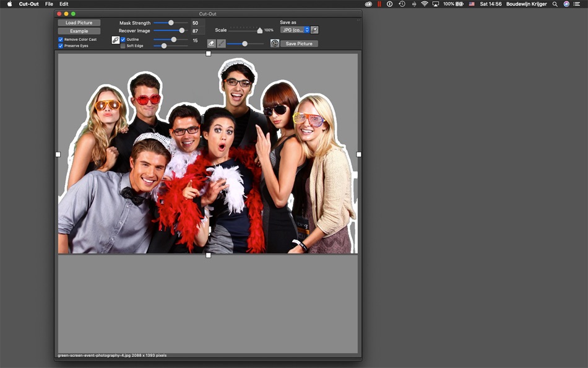This screenshot has width=588, height=368.
Task: Click the Mask Strength slider
Action: [x=171, y=23]
